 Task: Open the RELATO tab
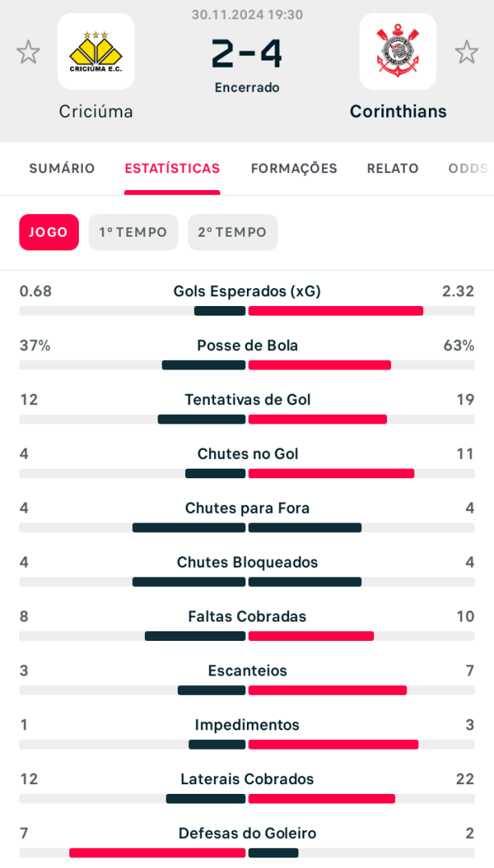(393, 168)
